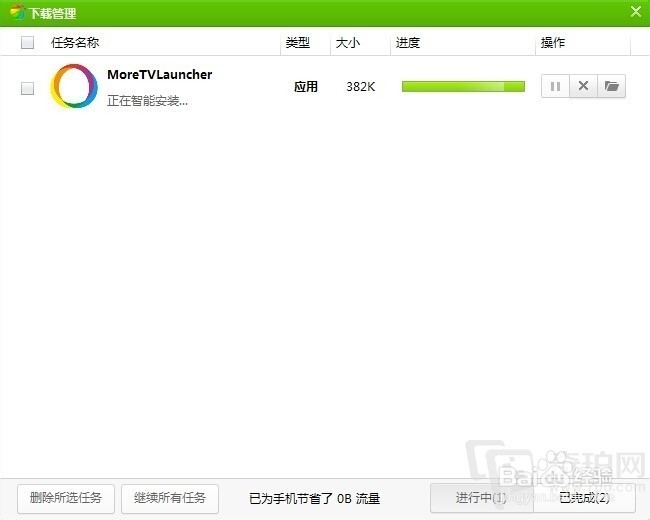Pause the MoreTVLauncher download

555,86
